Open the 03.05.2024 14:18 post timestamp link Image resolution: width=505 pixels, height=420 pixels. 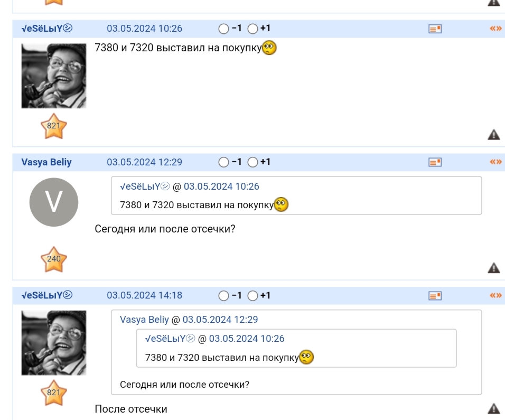click(144, 295)
